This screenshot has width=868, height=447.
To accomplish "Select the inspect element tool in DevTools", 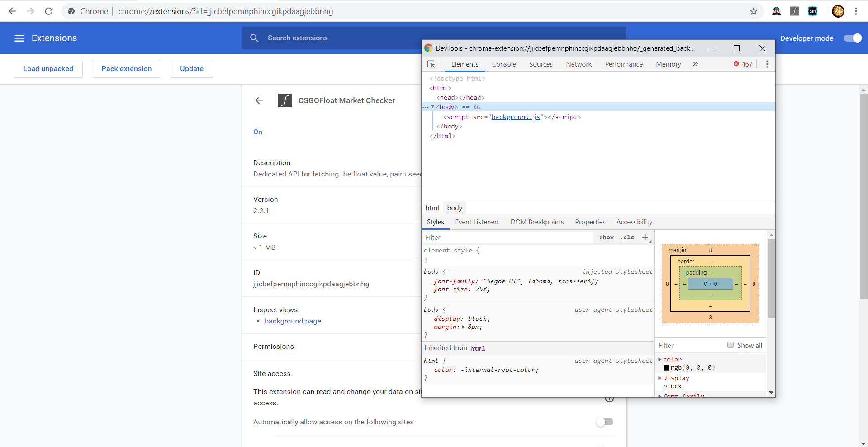I will (431, 64).
